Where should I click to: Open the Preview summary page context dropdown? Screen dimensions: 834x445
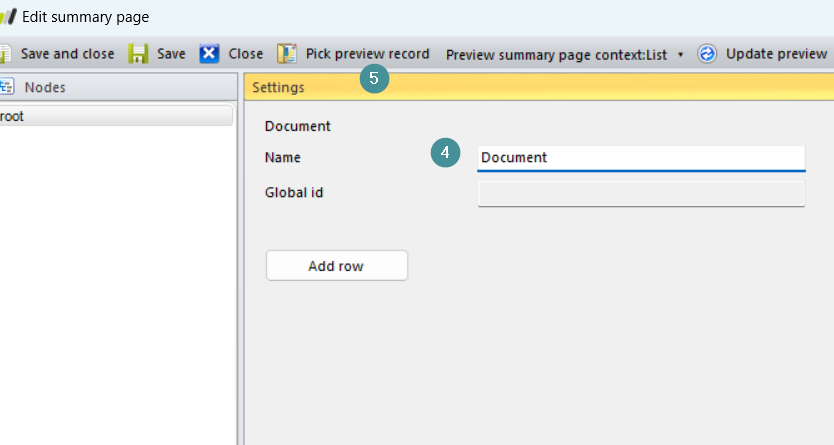(556, 55)
